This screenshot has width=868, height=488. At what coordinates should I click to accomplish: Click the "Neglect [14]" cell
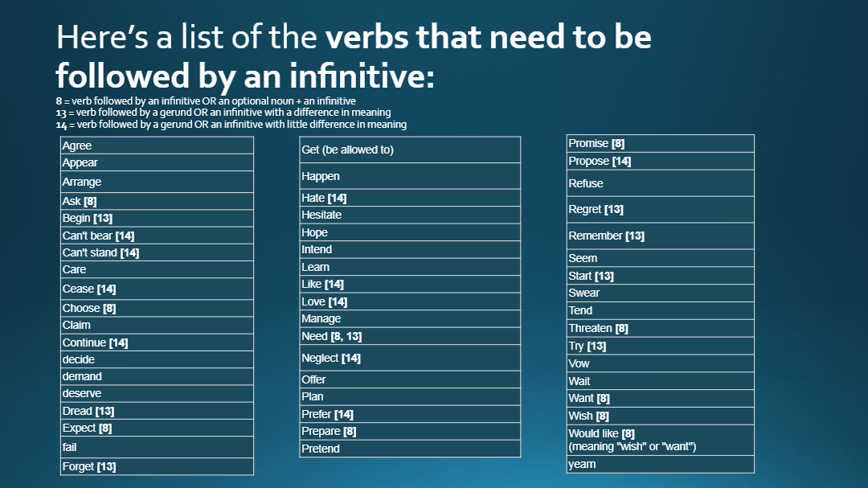coord(410,358)
